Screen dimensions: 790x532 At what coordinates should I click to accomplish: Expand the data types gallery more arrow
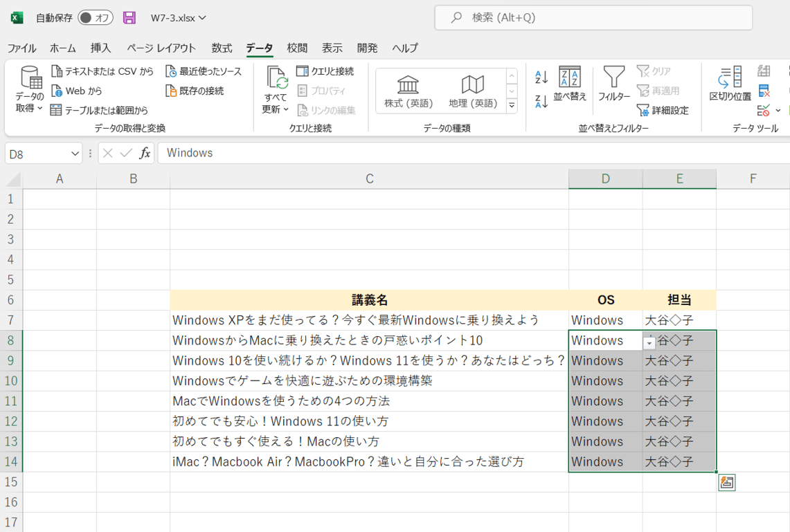[512, 106]
